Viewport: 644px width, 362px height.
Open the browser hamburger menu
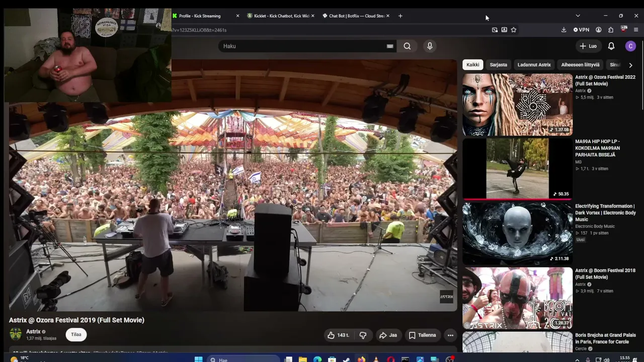[x=636, y=30]
